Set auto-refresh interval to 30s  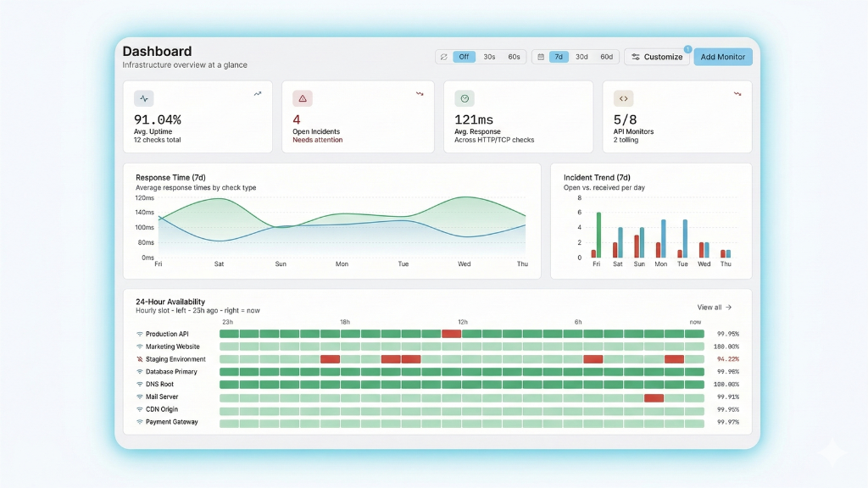coord(489,57)
